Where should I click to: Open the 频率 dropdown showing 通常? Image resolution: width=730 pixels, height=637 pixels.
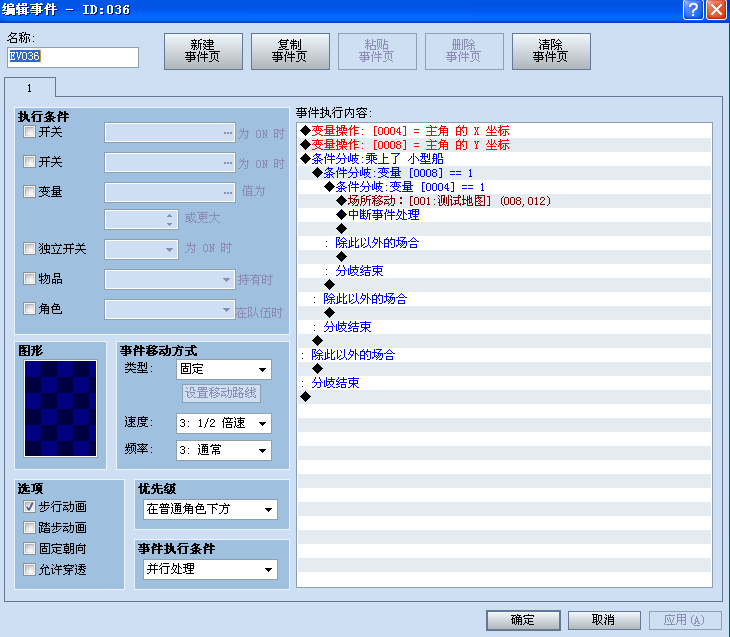[224, 450]
